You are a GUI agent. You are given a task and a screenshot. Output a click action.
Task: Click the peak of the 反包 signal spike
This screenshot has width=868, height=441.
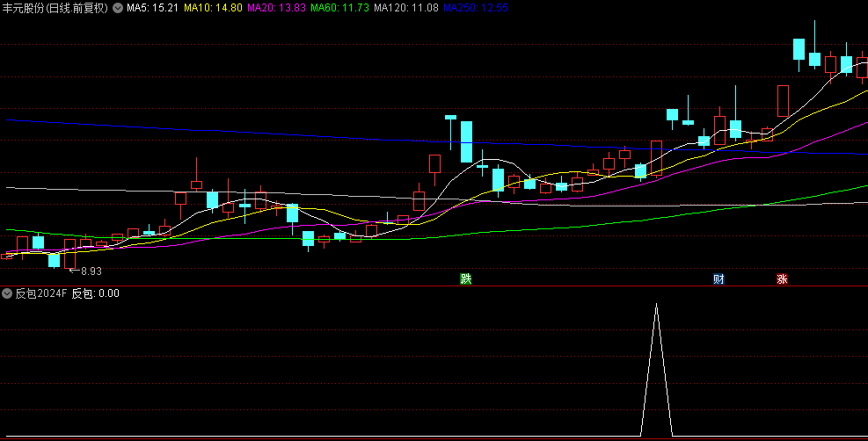click(x=657, y=305)
